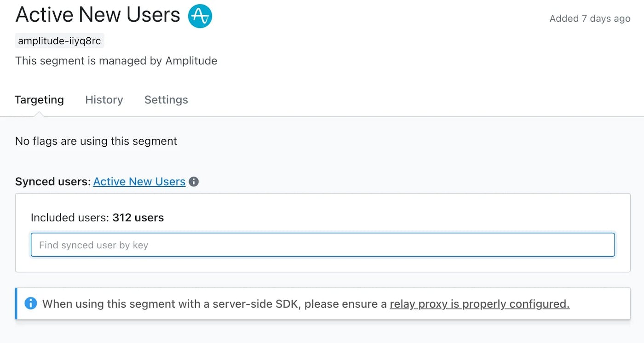
Task: Click the managed by Amplitude description
Action: 116,61
